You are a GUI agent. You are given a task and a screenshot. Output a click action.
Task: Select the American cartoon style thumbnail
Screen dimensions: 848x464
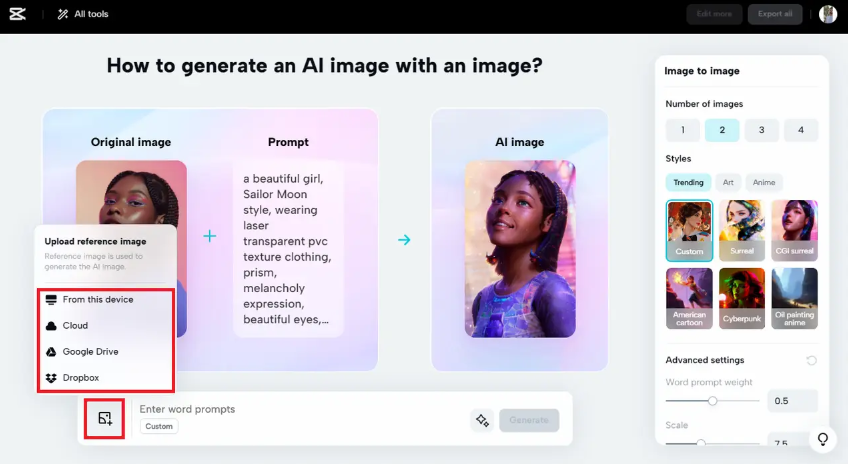pyautogui.click(x=689, y=298)
